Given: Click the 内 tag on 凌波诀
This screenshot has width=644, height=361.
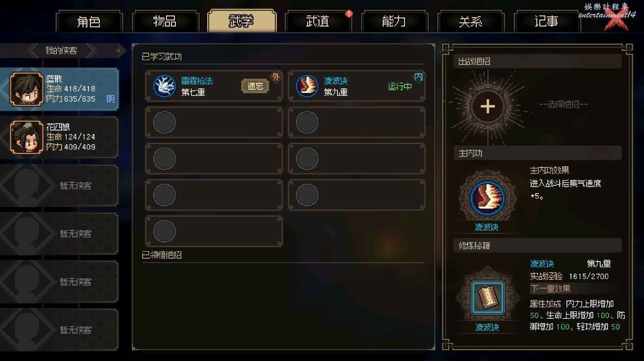Looking at the screenshot, I should point(418,77).
